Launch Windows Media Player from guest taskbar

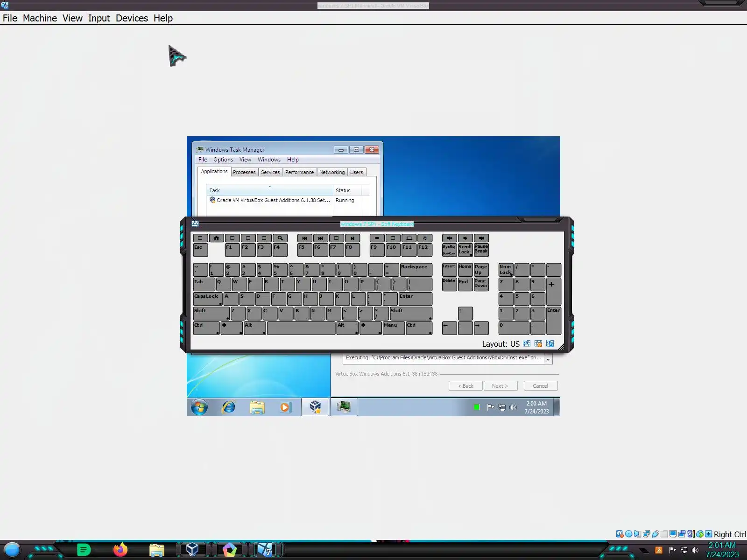(285, 407)
